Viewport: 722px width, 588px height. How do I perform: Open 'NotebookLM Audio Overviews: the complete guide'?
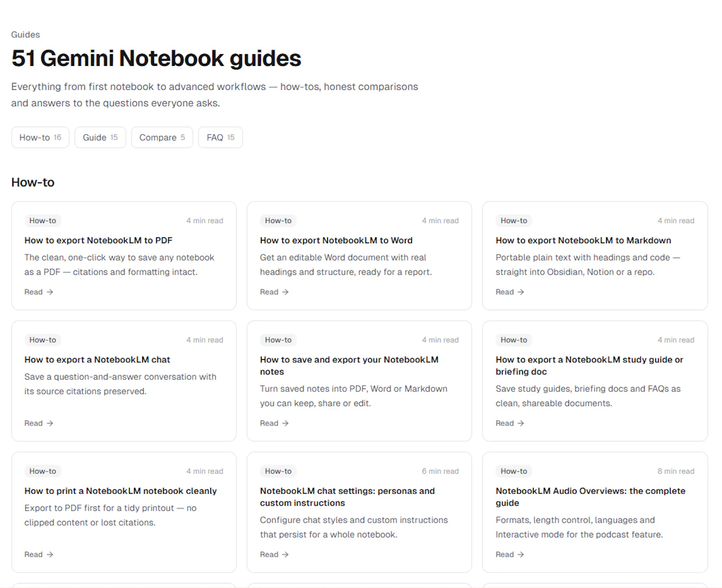tap(590, 497)
